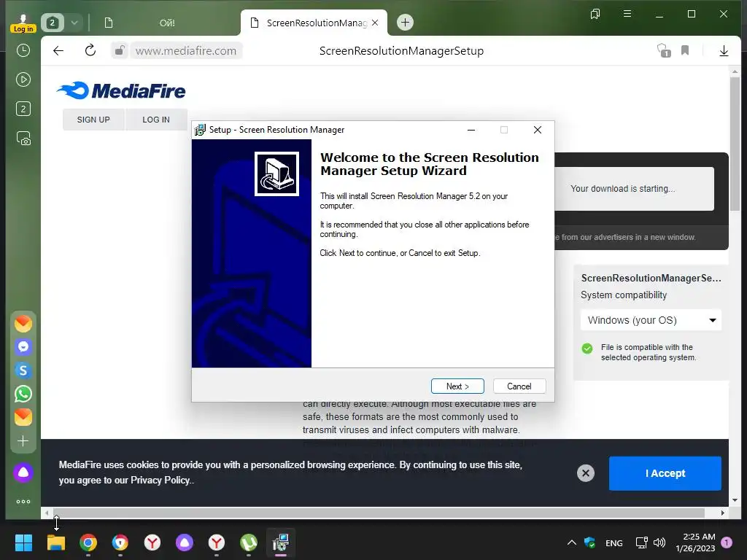Viewport: 747px width, 560px height.
Task: Click the page vertical scrollbar thumb
Action: [x=735, y=143]
